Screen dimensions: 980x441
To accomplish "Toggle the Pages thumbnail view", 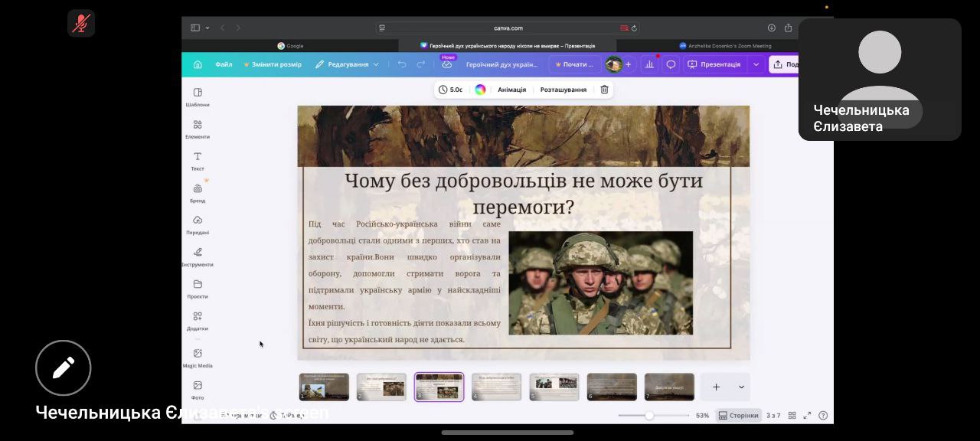I will pos(739,416).
